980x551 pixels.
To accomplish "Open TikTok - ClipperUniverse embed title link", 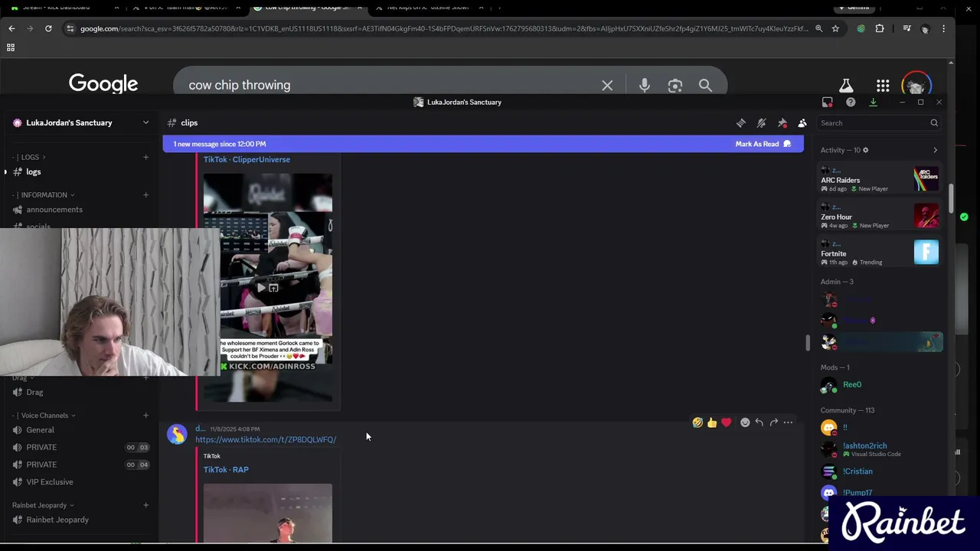I will tap(247, 159).
